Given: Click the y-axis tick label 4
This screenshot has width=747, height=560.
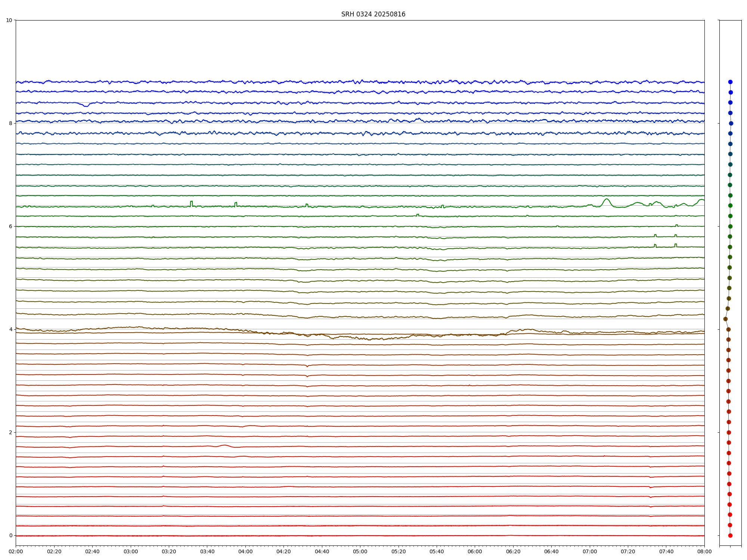Looking at the screenshot, I should pyautogui.click(x=10, y=329).
